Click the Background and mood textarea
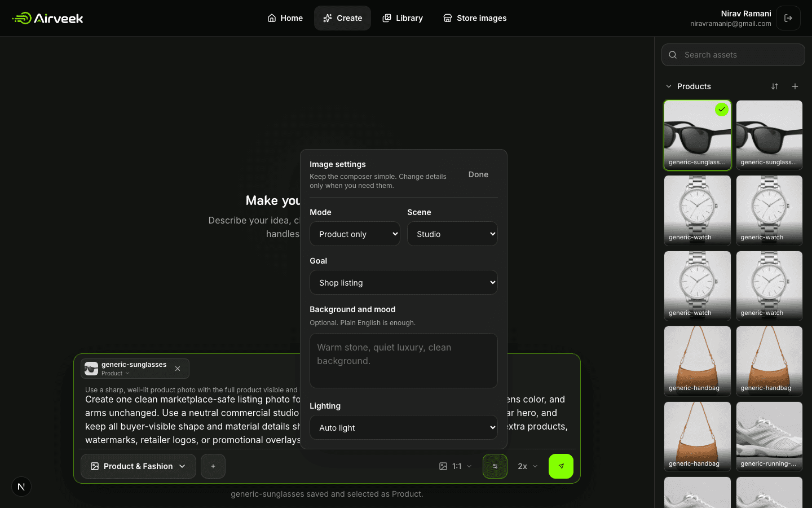812x508 pixels. coord(404,361)
